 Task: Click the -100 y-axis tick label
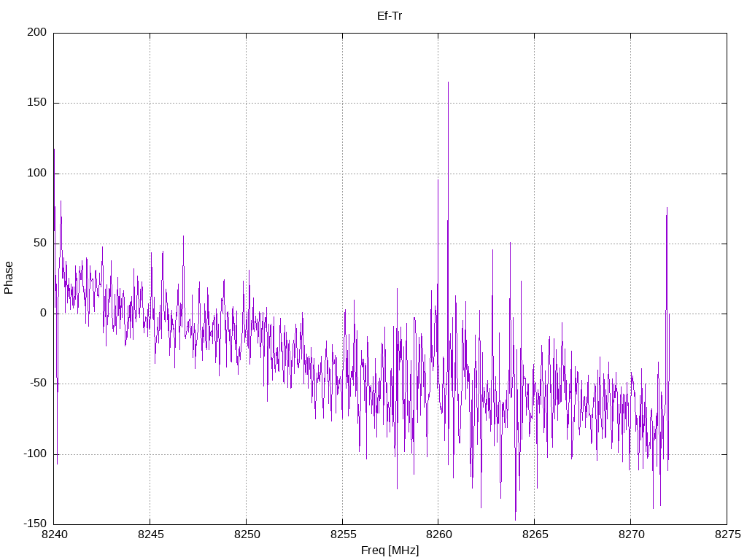click(x=35, y=454)
